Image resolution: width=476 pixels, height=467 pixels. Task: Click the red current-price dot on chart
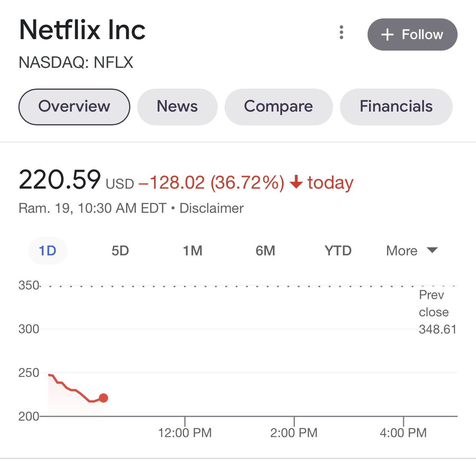(103, 398)
